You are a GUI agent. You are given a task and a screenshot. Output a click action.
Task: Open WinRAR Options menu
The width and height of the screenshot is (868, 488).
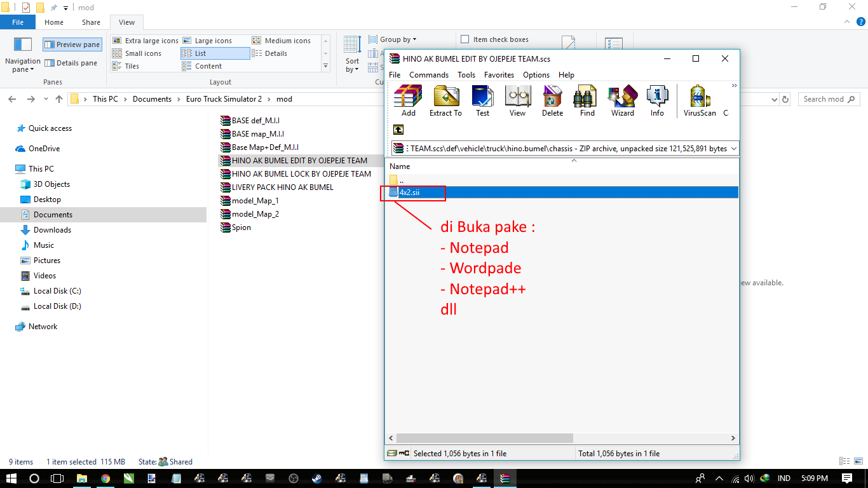[x=536, y=75]
